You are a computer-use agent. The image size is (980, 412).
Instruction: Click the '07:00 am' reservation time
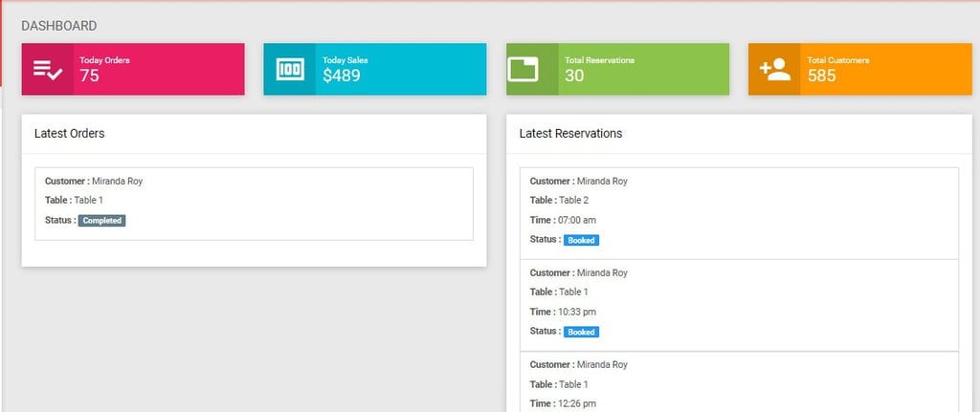click(x=577, y=221)
